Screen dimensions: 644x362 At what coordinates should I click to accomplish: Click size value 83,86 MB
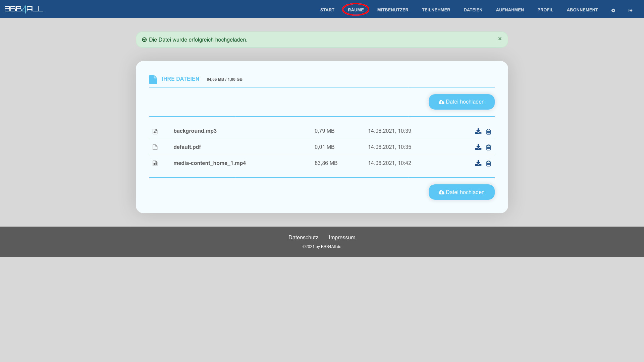pos(326,163)
